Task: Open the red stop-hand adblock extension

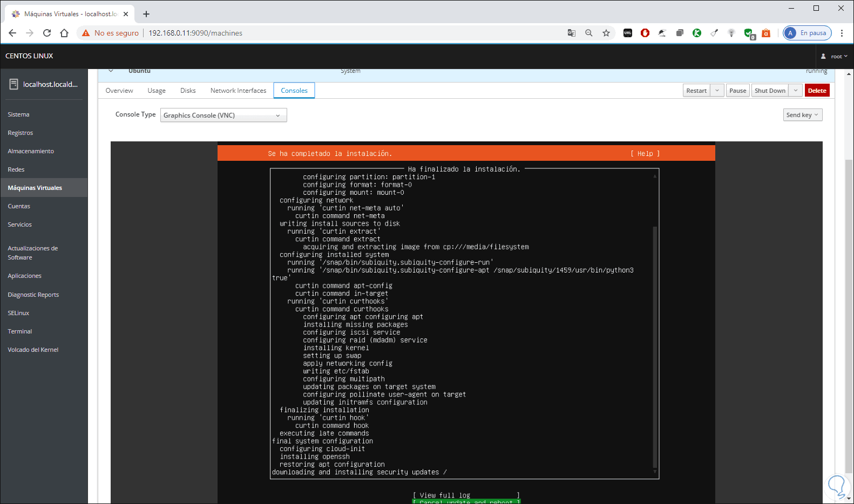Action: coord(645,33)
